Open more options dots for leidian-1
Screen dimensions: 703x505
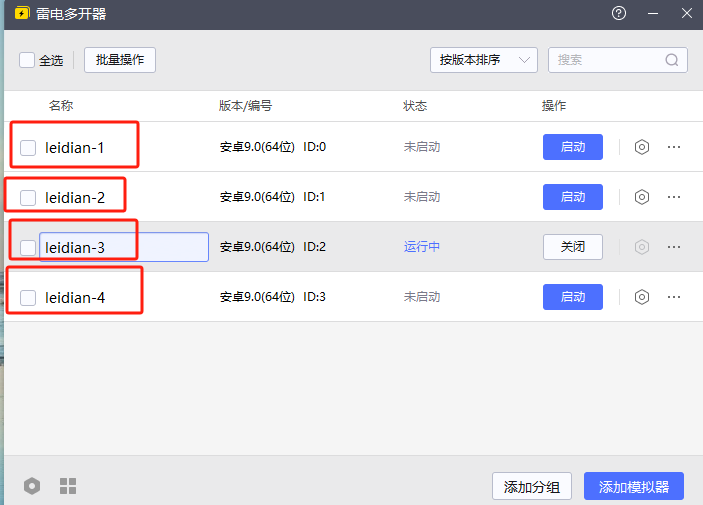(x=674, y=147)
